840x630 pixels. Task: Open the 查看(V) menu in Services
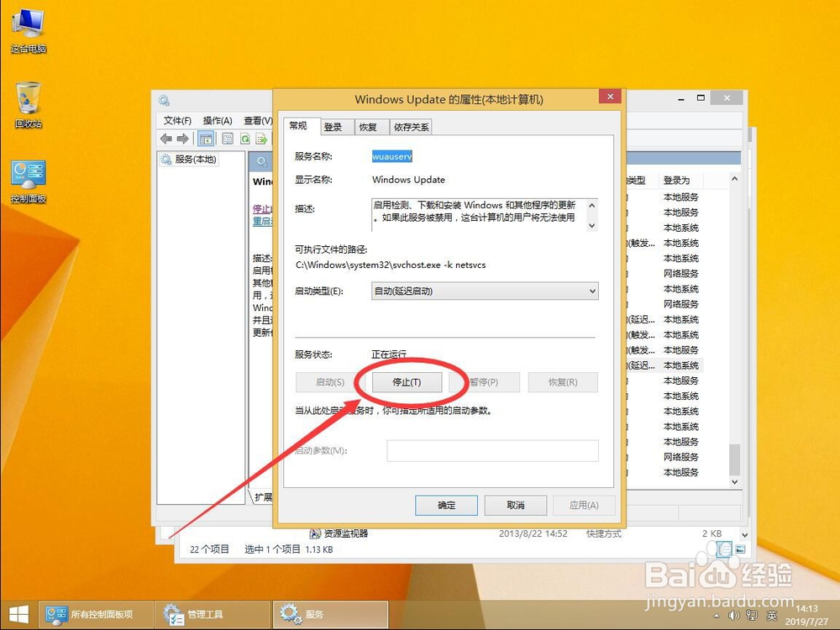(258, 120)
